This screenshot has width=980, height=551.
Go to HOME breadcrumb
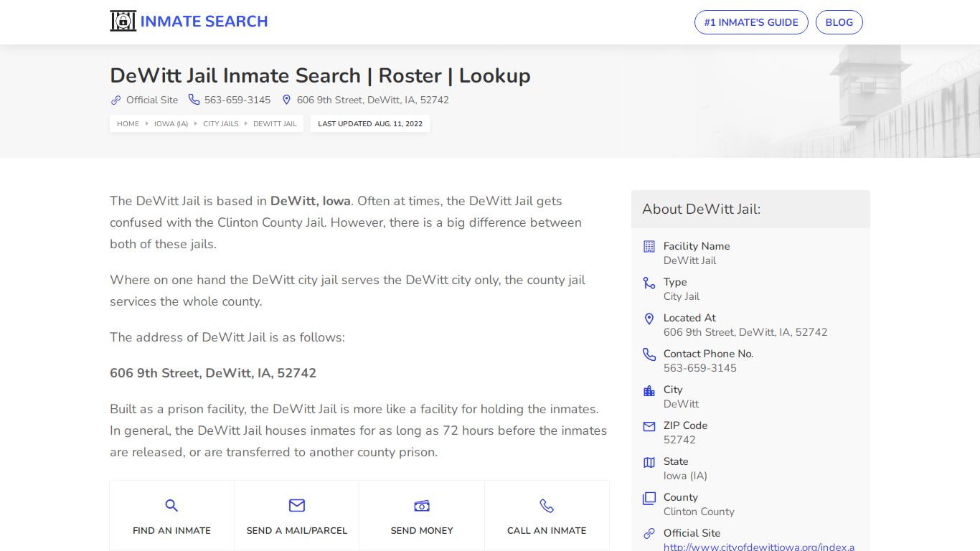(128, 123)
